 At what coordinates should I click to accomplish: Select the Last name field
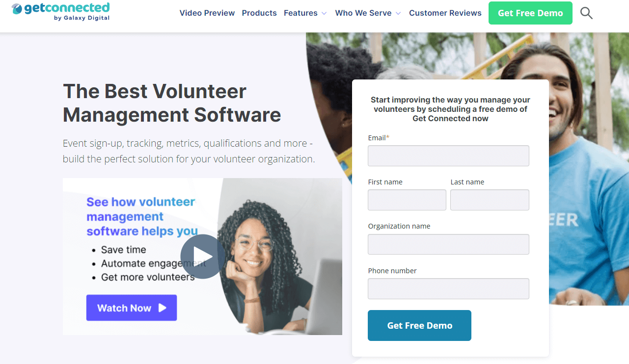coord(490,200)
